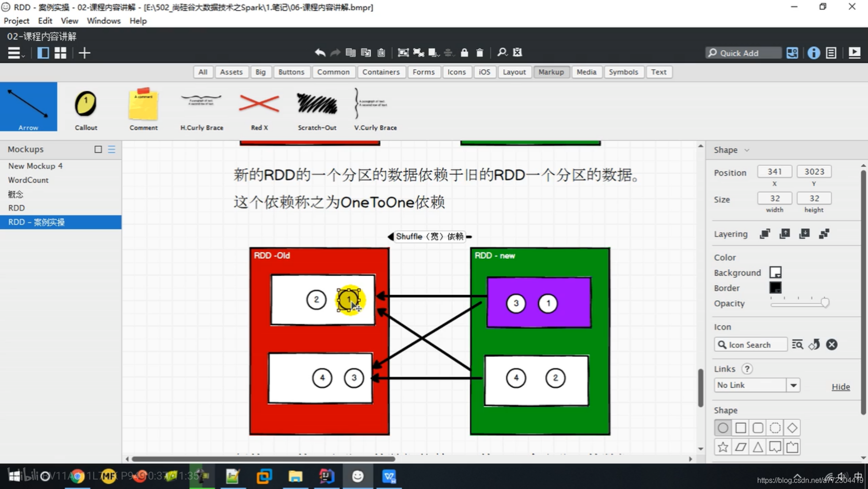This screenshot has height=489, width=868.
Task: Select the Red X markup tool
Action: [259, 109]
